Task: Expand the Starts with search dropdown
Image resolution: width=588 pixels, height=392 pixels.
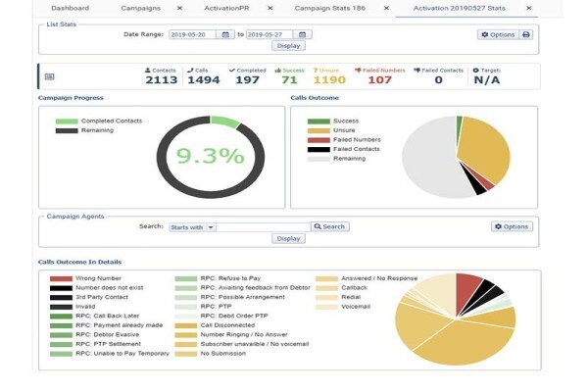Action: (211, 227)
